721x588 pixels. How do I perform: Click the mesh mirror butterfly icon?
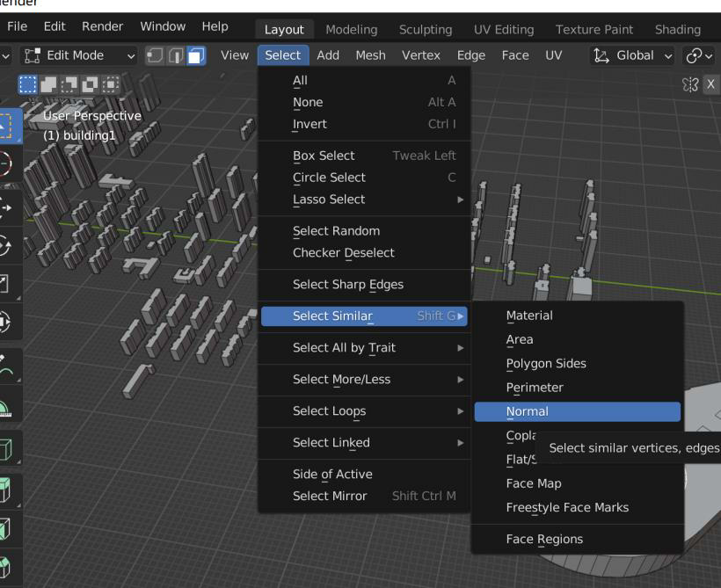coord(689,84)
